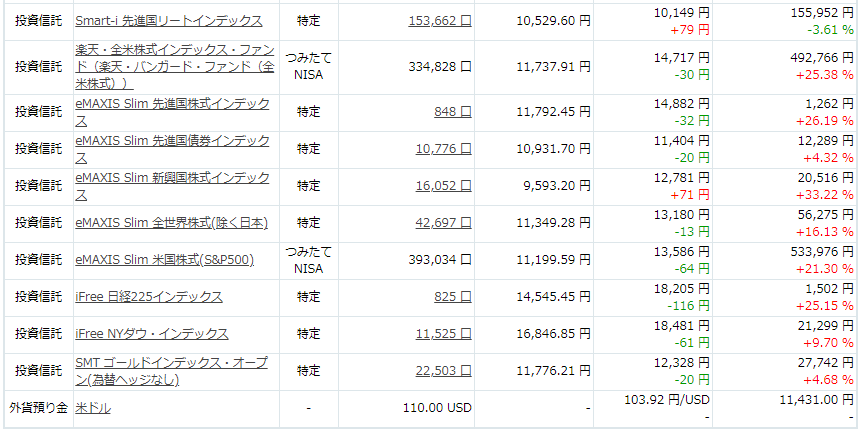Click the 16,052 口 holdings quantity link
Viewport: 863px width, 435px height.
coord(444,186)
